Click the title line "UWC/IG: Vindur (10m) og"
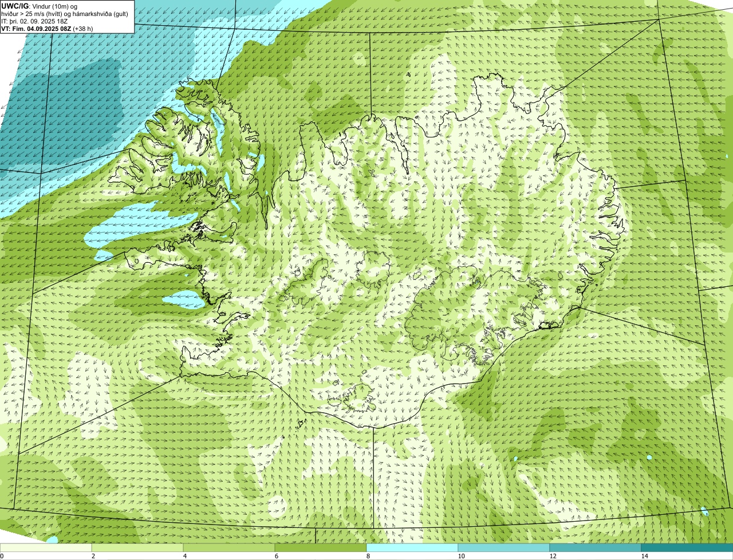Screen dimensions: 733x560 (x=40, y=6)
